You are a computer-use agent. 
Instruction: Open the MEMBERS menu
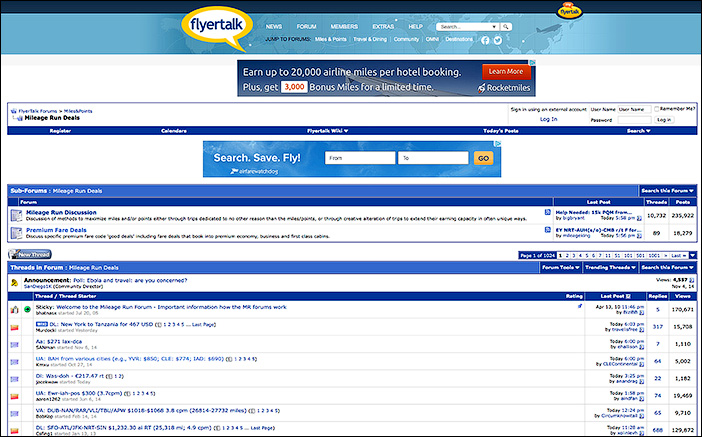click(x=344, y=27)
